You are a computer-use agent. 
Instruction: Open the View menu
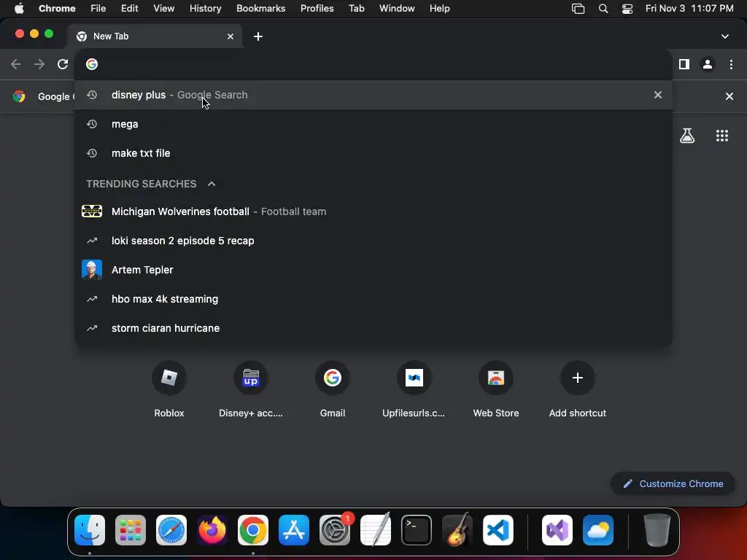[x=163, y=9]
